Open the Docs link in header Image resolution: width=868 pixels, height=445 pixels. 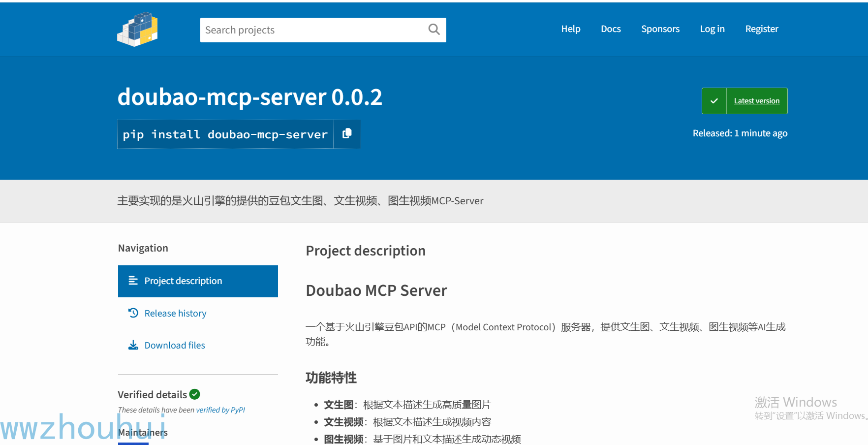[611, 29]
